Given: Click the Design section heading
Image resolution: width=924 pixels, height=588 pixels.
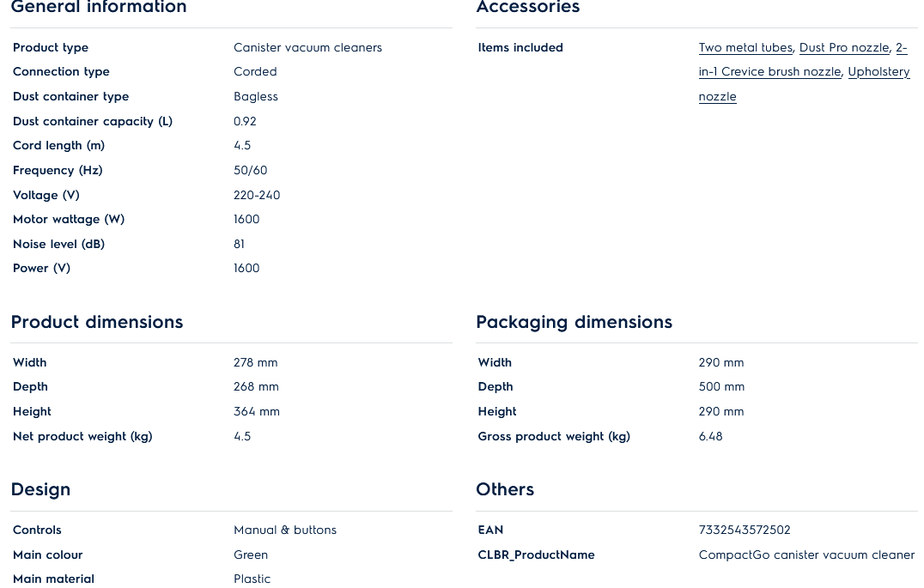Looking at the screenshot, I should 40,489.
